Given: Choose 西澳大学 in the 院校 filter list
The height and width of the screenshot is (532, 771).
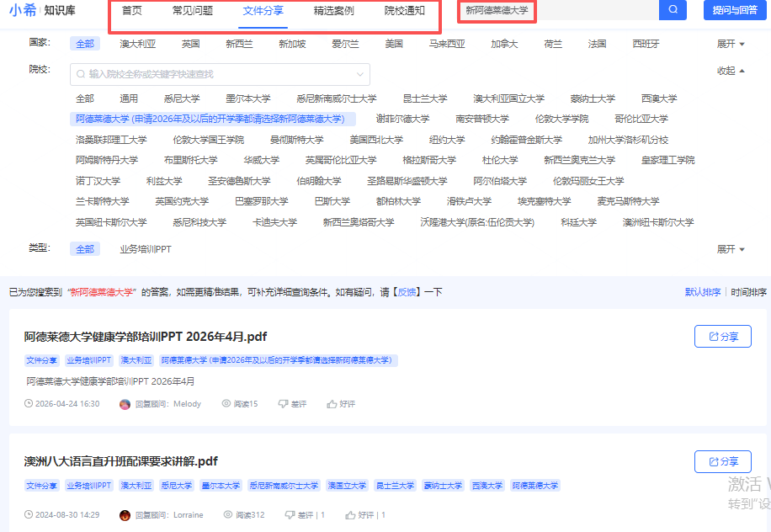Looking at the screenshot, I should 659,98.
